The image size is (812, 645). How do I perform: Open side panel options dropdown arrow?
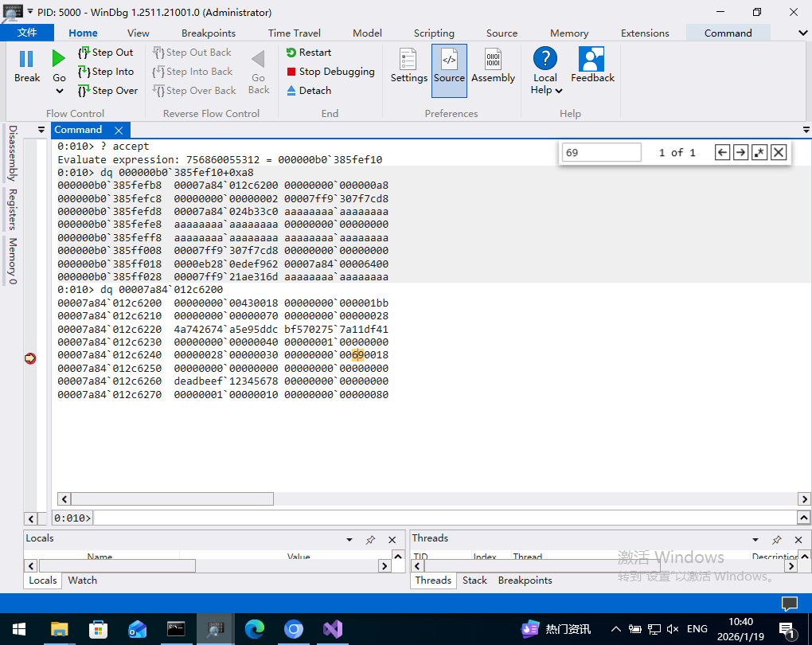41,130
